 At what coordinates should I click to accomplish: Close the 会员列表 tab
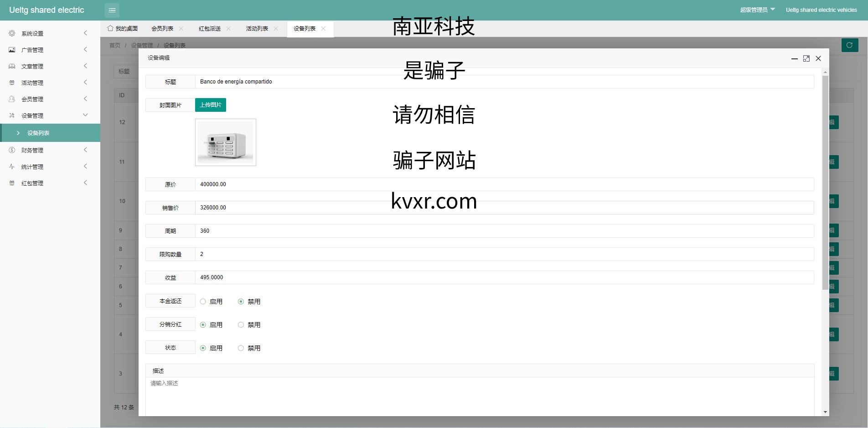[181, 28]
